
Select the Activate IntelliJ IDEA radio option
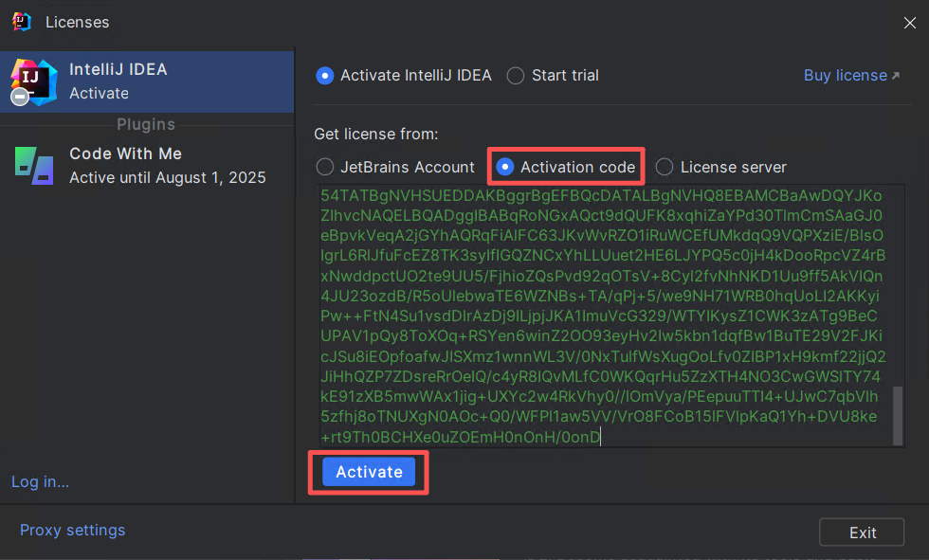[x=325, y=76]
